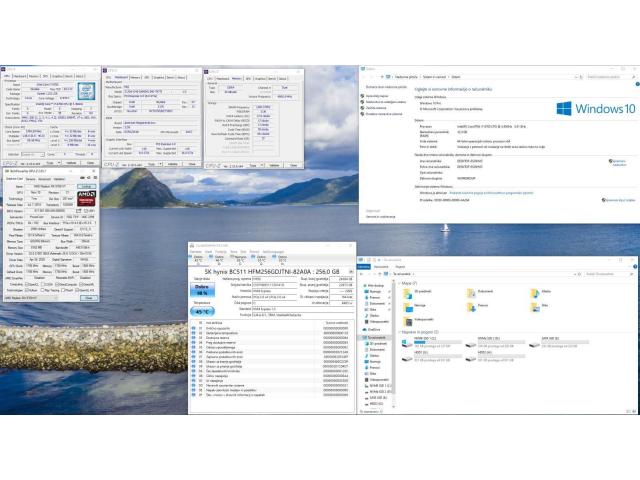
Task: Select the NVMe SSD 1 (C:) drive icon
Action: [407, 343]
